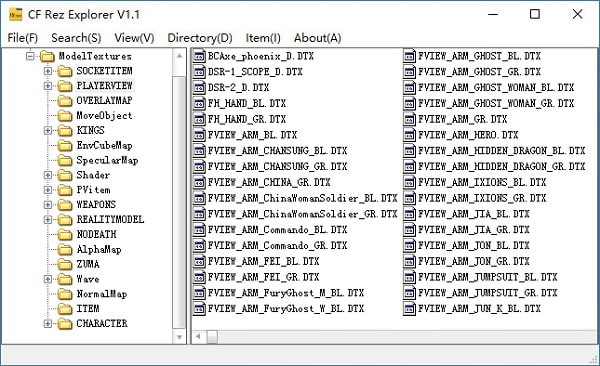The height and width of the screenshot is (366, 600).
Task: Click FVIEW_ARM_GHOST_BL.DTX file icon
Action: [409, 56]
